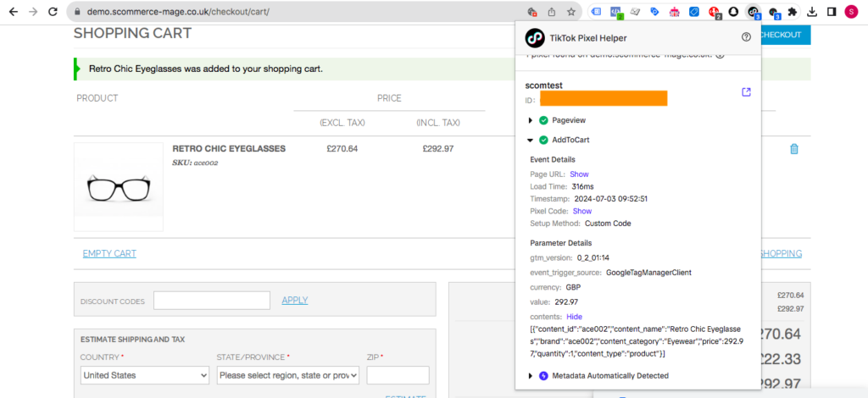The image size is (868, 398).
Task: Click the browser profile avatar
Action: click(x=851, y=12)
